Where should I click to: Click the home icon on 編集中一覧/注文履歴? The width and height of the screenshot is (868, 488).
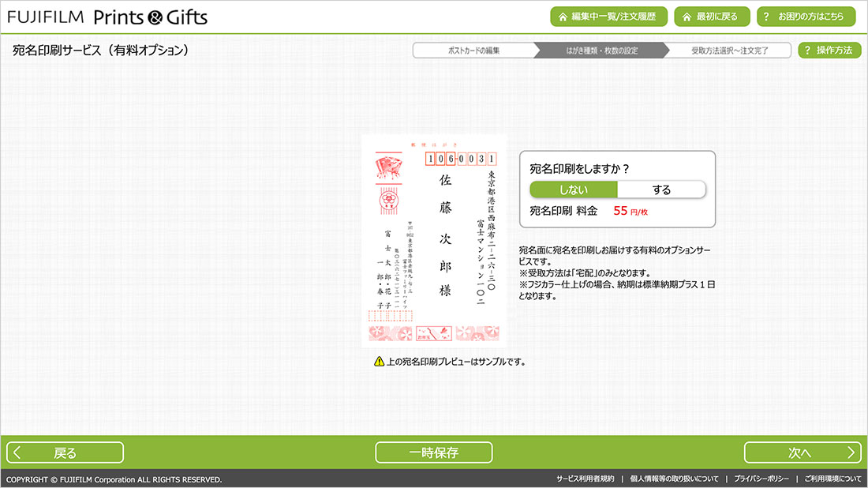[x=563, y=17]
